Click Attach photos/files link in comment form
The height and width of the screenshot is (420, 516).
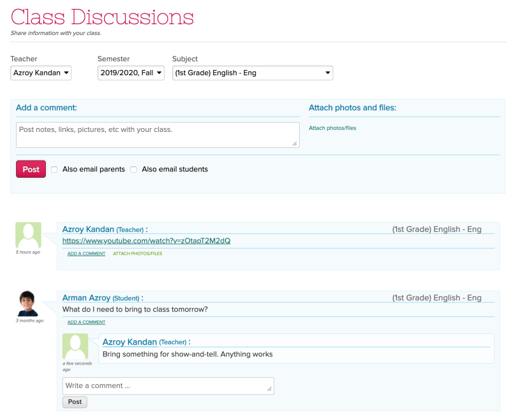[332, 128]
